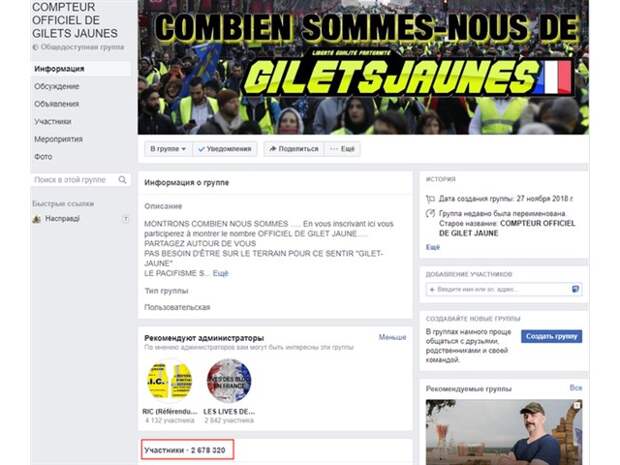
Task: Open LES LIVES DE... group round image
Action: (x=229, y=381)
